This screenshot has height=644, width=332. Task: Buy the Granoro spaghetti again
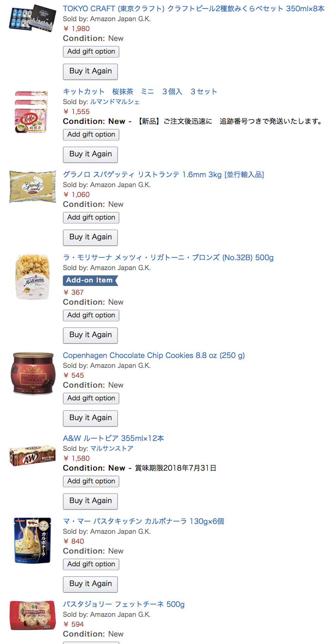[90, 237]
